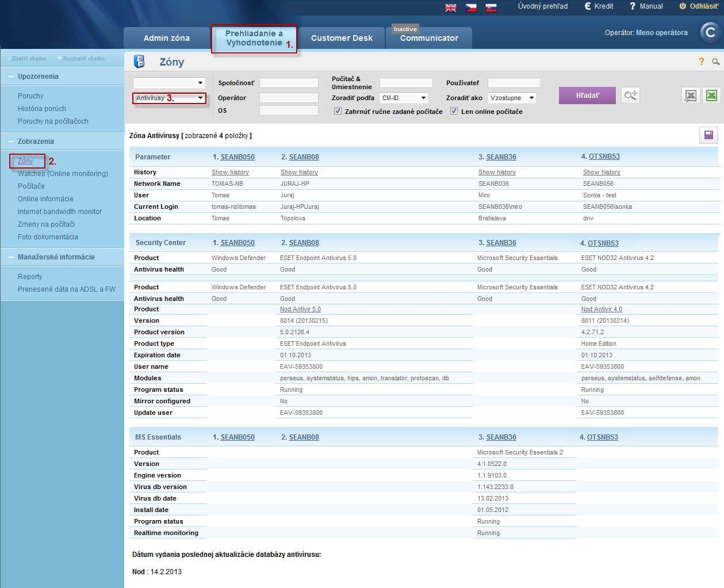Screen dimensions: 724x588
Task: Open the Prehliadanie a Vyhodnotenie tab
Action: pos(254,38)
